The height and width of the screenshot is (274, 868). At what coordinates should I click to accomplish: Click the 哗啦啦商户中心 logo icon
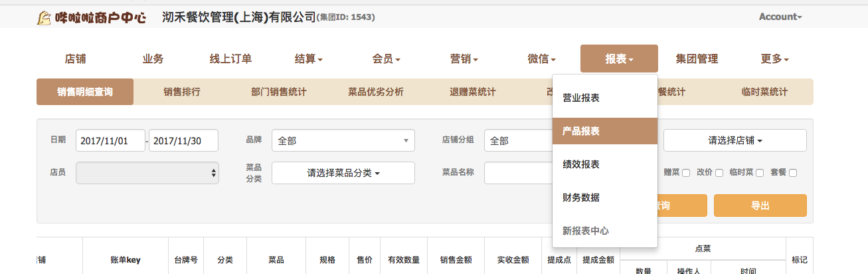coord(44,17)
